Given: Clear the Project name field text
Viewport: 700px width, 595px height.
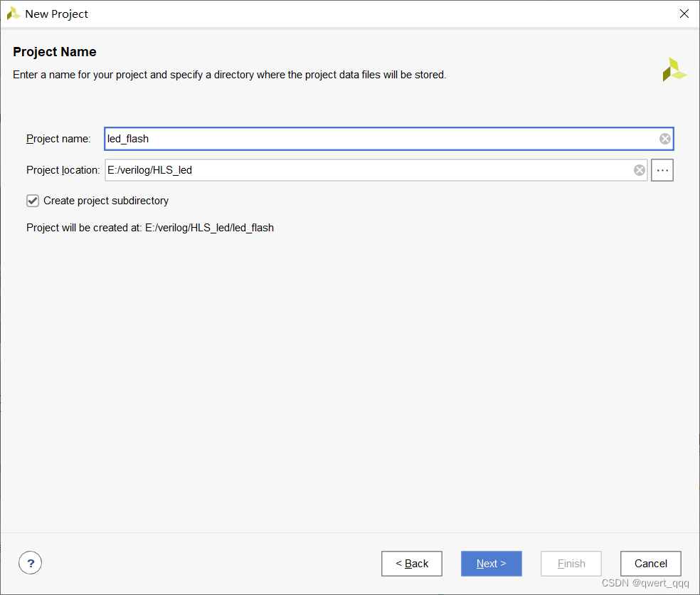Looking at the screenshot, I should [x=664, y=139].
